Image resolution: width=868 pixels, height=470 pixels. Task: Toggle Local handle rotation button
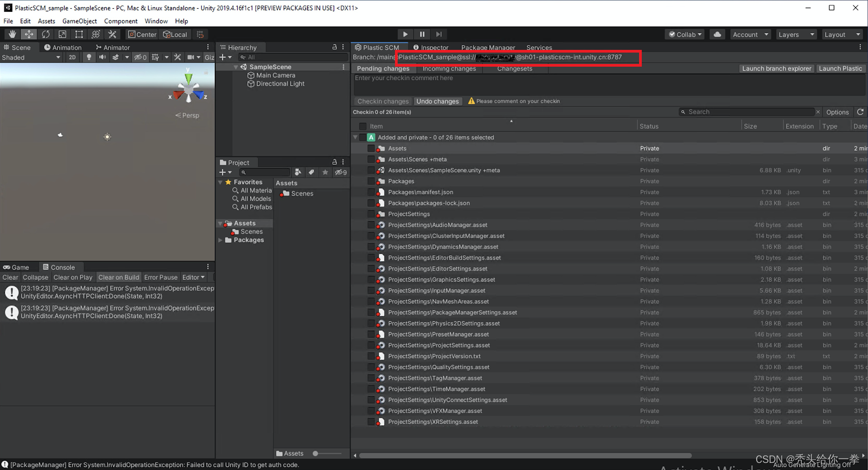point(175,34)
